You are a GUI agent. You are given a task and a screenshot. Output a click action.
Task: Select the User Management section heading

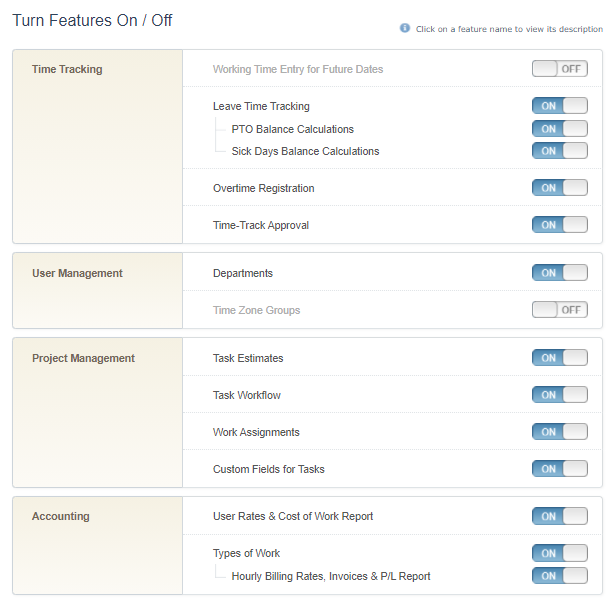coord(77,273)
